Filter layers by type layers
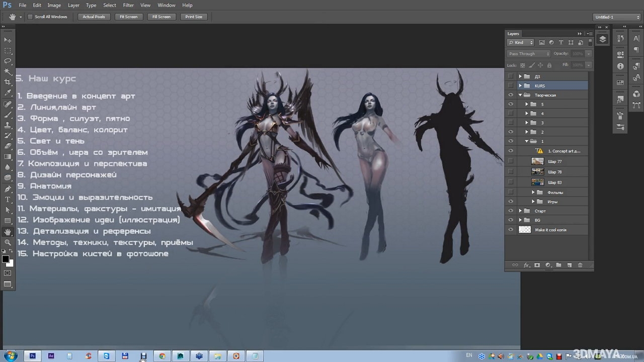Screen dimensions: 644x362 coord(561,43)
